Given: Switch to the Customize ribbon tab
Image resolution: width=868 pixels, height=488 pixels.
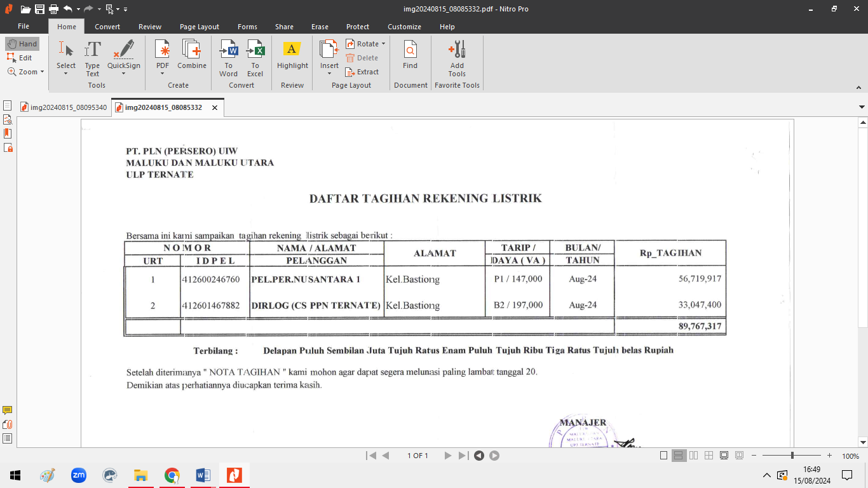Looking at the screenshot, I should (x=405, y=27).
